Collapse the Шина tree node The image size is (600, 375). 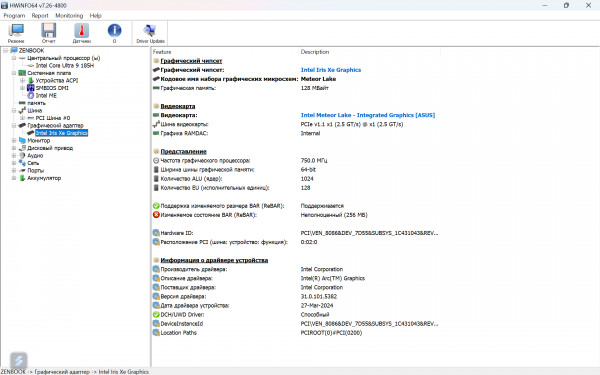coord(14,111)
